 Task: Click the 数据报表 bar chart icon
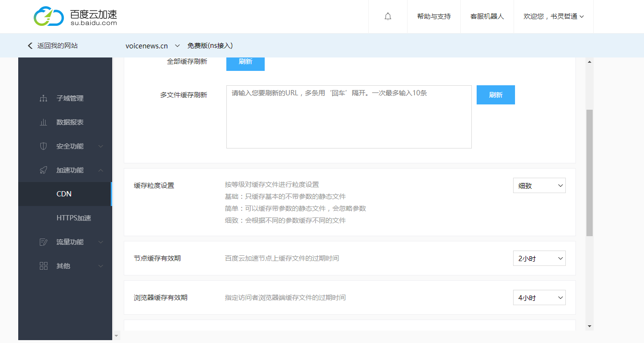pos(43,122)
